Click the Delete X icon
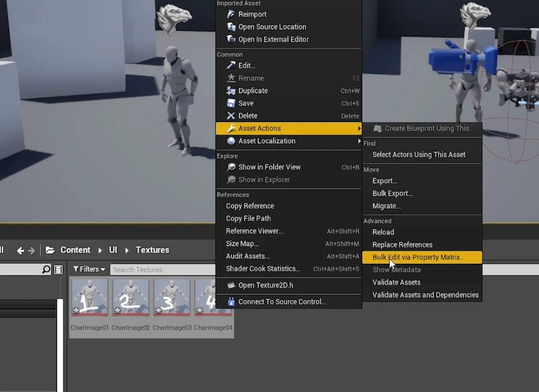 click(231, 115)
